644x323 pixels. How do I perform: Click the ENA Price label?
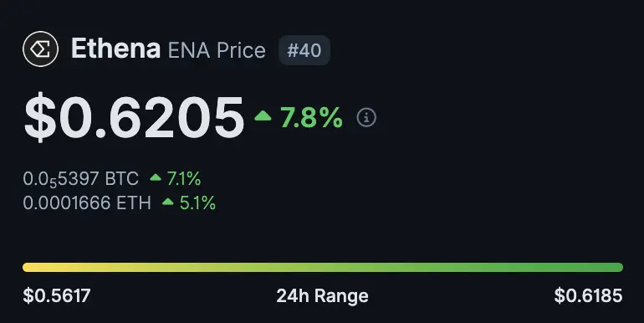[x=217, y=50]
